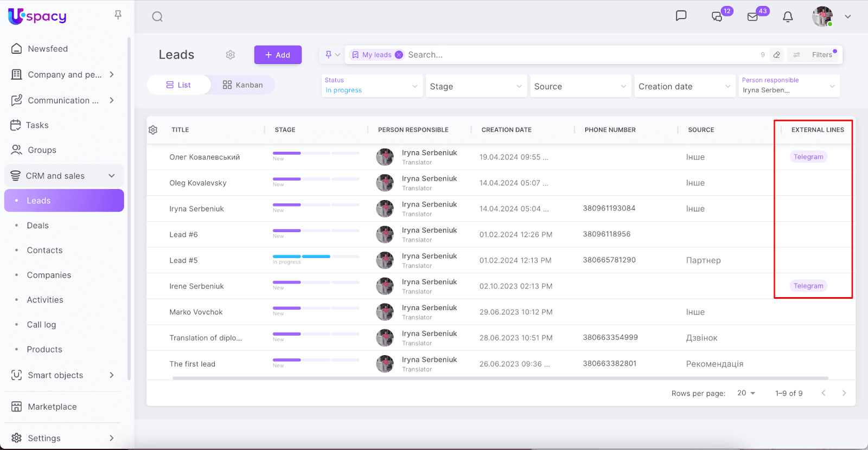Open the email inbox icon with 43 badge
This screenshot has width=868, height=450.
point(753,17)
